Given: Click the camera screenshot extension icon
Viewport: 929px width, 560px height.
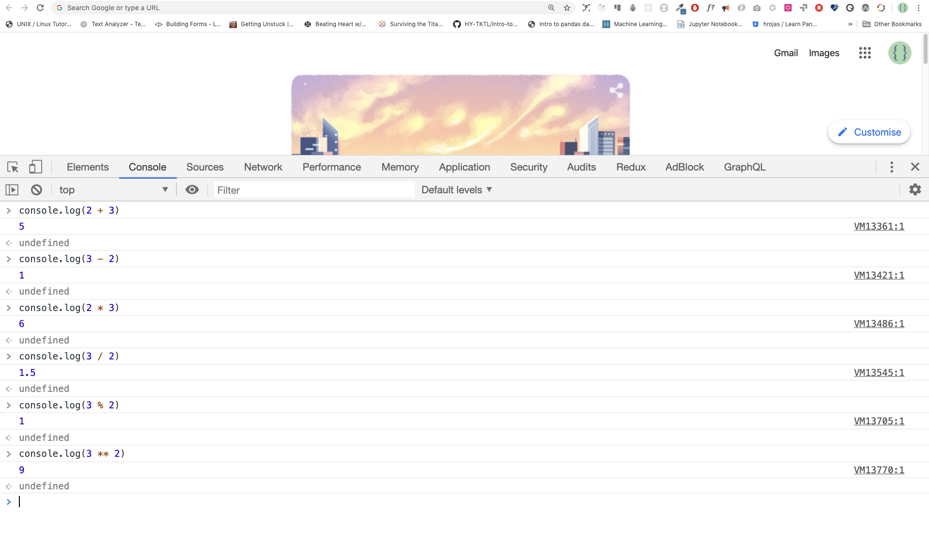Looking at the screenshot, I should [757, 8].
